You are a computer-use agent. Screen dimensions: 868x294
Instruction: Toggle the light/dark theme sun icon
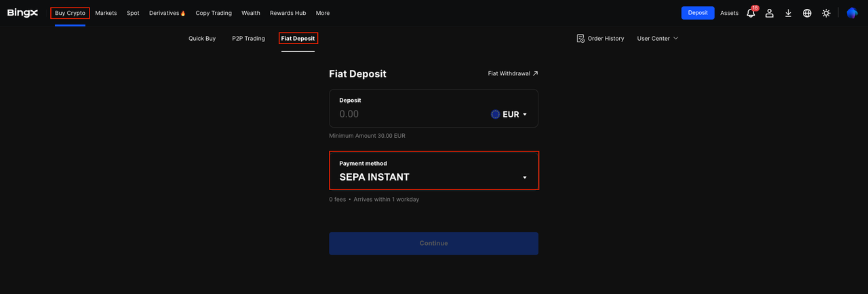[x=826, y=13]
